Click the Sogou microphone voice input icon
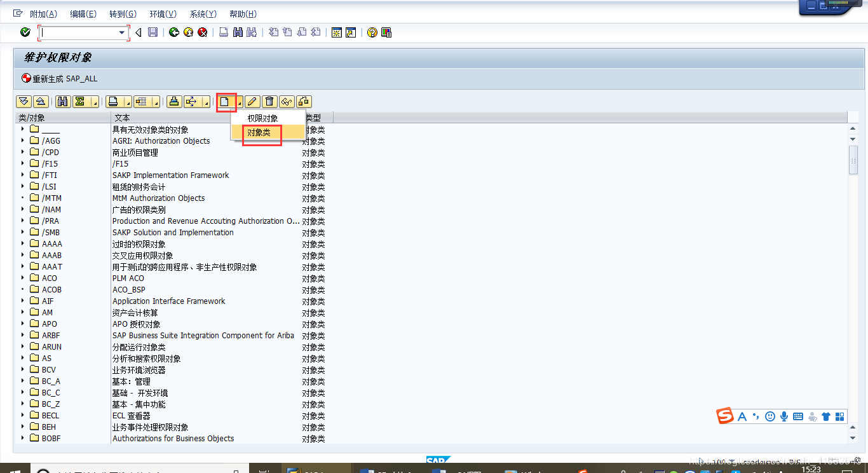The height and width of the screenshot is (473, 868). click(x=784, y=416)
